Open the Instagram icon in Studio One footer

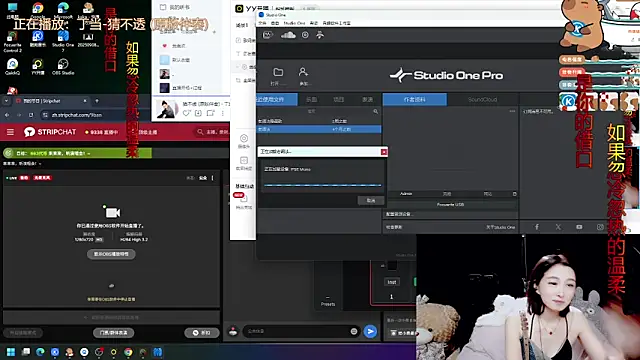(x=600, y=227)
